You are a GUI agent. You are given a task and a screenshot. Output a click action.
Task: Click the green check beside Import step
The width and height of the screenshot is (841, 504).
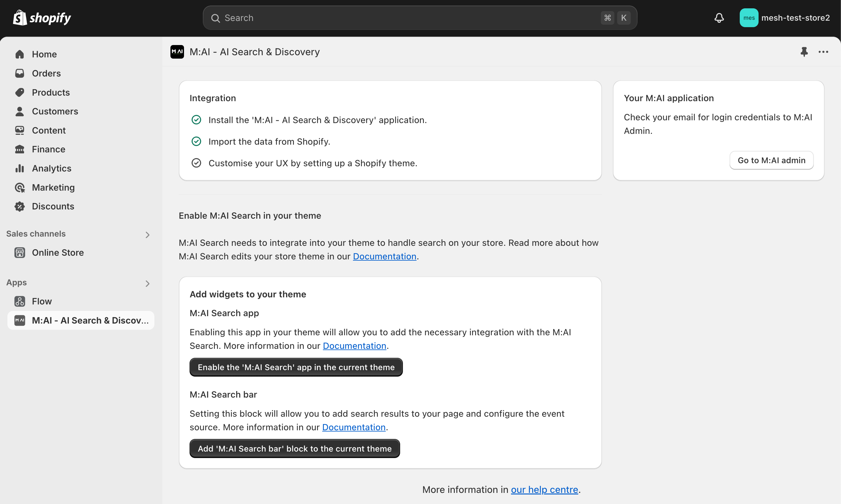[x=196, y=142]
